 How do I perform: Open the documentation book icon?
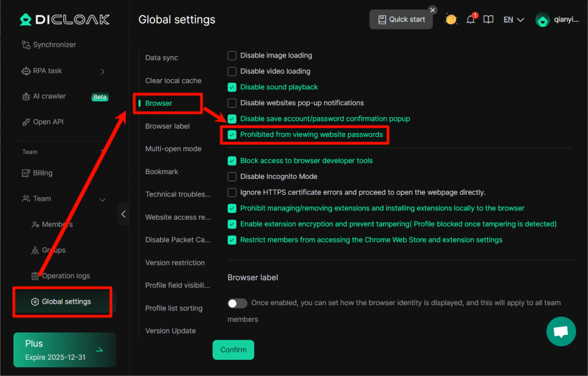click(x=488, y=20)
